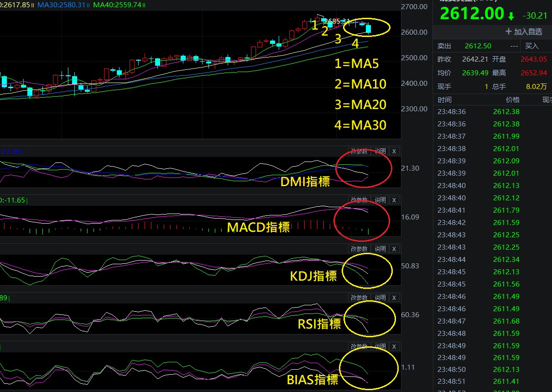552x392 pixels.
Task: Click the 2600.00 price axis label
Action: (x=414, y=32)
